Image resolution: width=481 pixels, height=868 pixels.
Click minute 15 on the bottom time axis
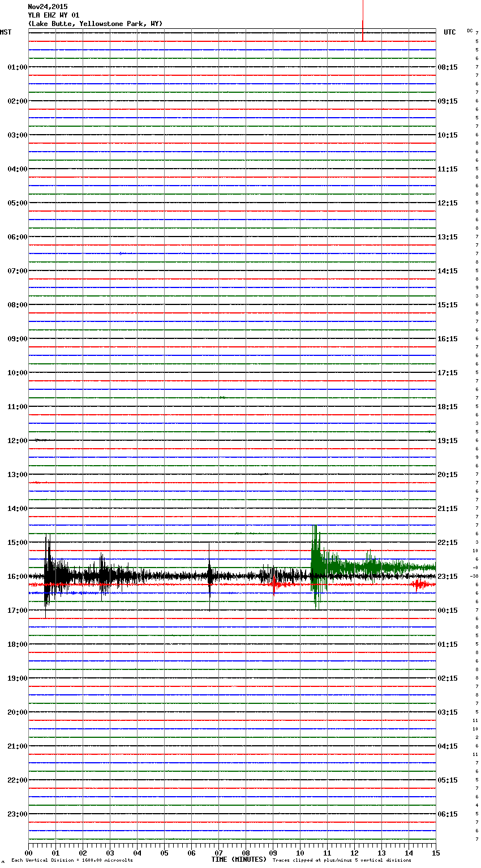(436, 853)
